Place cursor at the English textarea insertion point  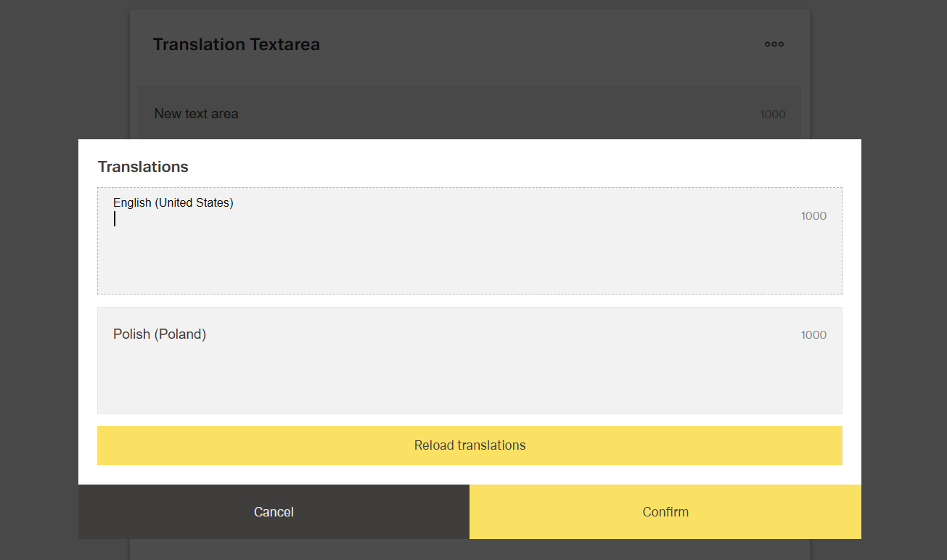(115, 218)
